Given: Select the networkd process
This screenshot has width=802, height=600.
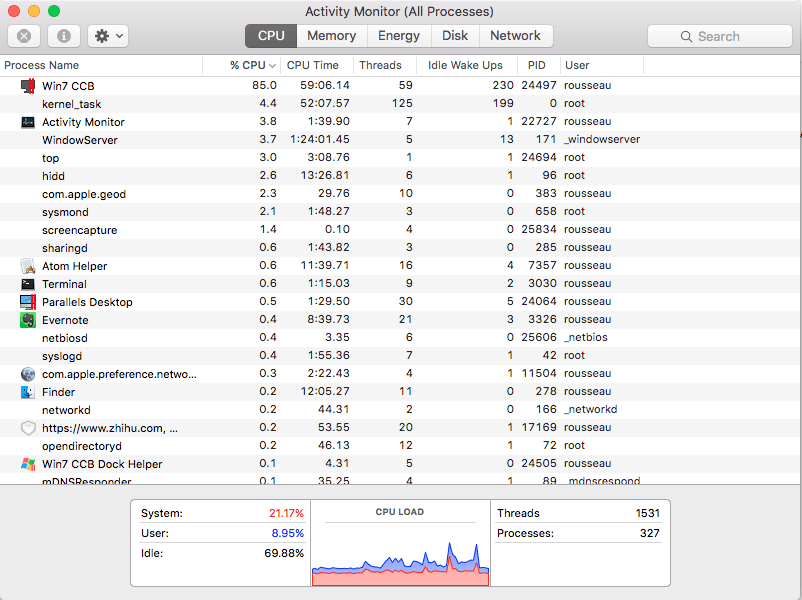Looking at the screenshot, I should (x=400, y=410).
